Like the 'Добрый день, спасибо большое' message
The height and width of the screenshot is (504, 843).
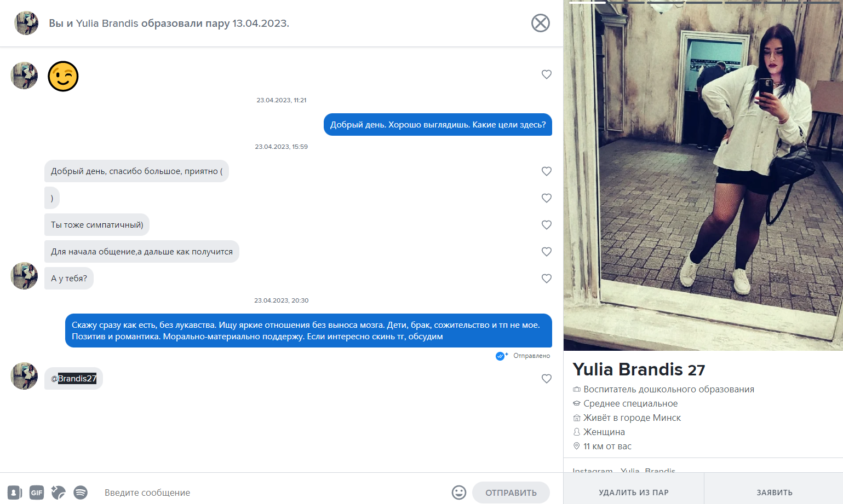pyautogui.click(x=546, y=171)
